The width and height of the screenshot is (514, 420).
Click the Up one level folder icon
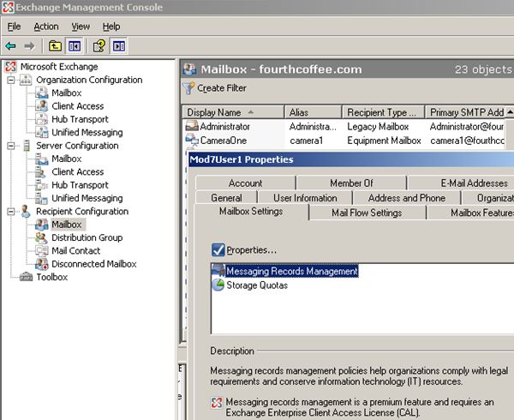point(55,46)
